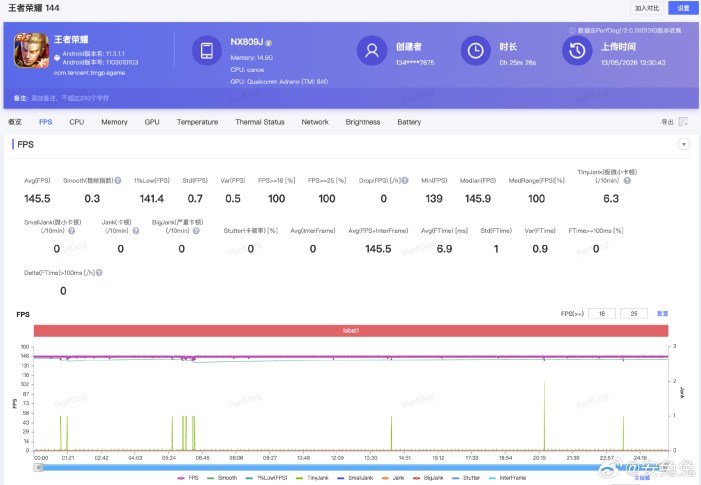Viewport: 701px width, 485px height.
Task: Click the 导出 export label
Action: 667,122
